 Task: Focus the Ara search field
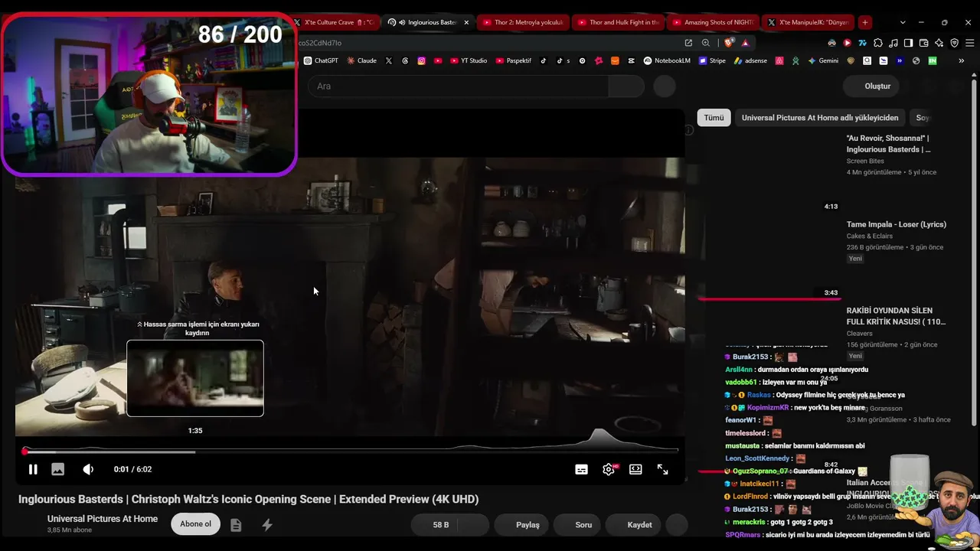pyautogui.click(x=458, y=86)
